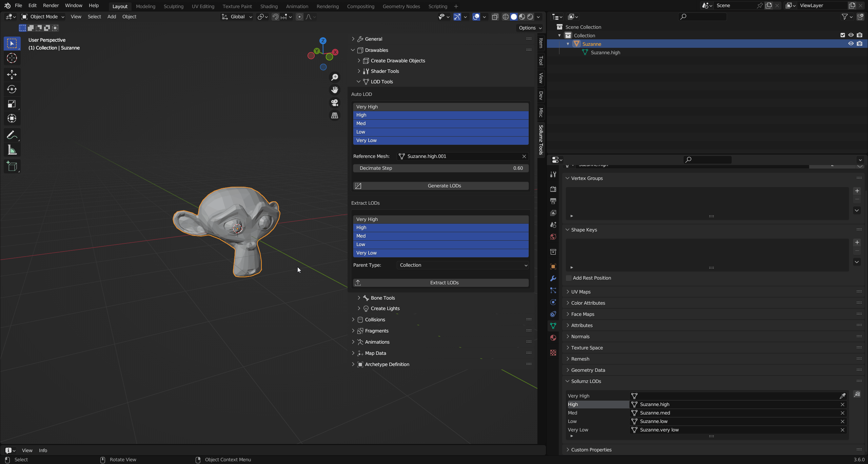The image size is (868, 464).
Task: Open Object Mode dropdown
Action: click(x=42, y=17)
